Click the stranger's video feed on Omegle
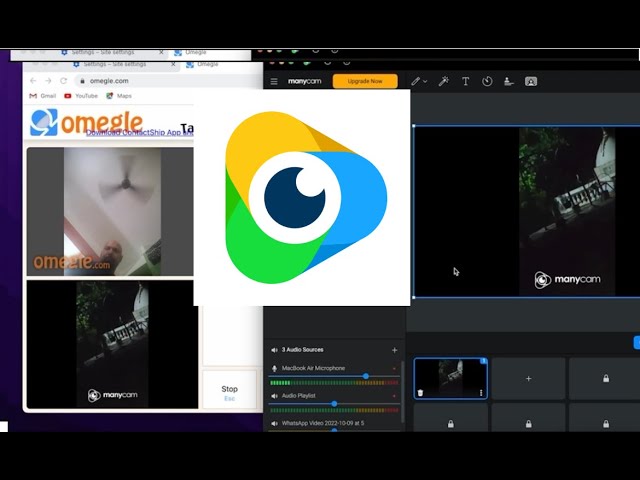 [110, 211]
